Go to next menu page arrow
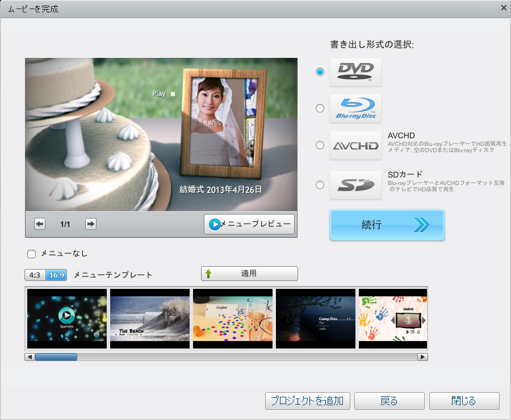 pos(91,224)
